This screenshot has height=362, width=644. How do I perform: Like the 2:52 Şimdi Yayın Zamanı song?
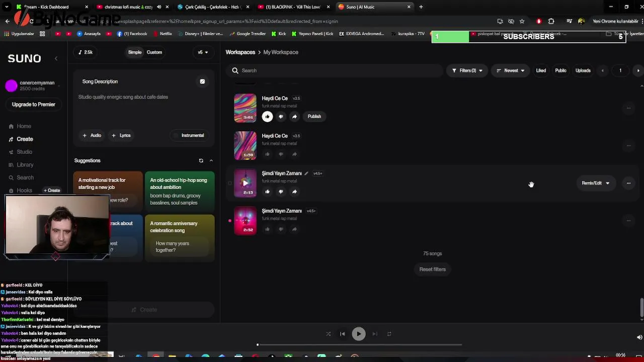[267, 229]
